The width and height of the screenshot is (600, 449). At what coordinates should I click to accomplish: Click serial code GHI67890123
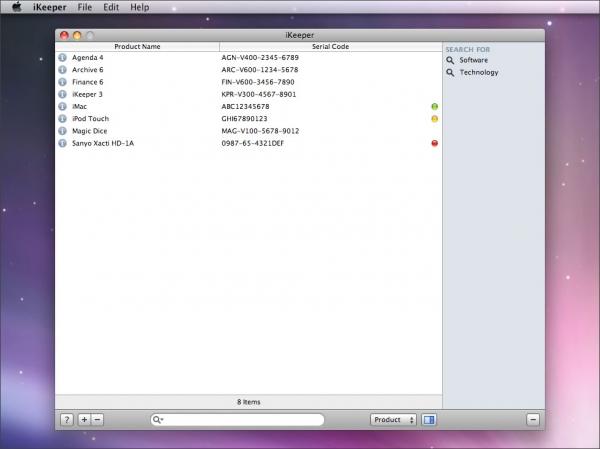tap(245, 119)
